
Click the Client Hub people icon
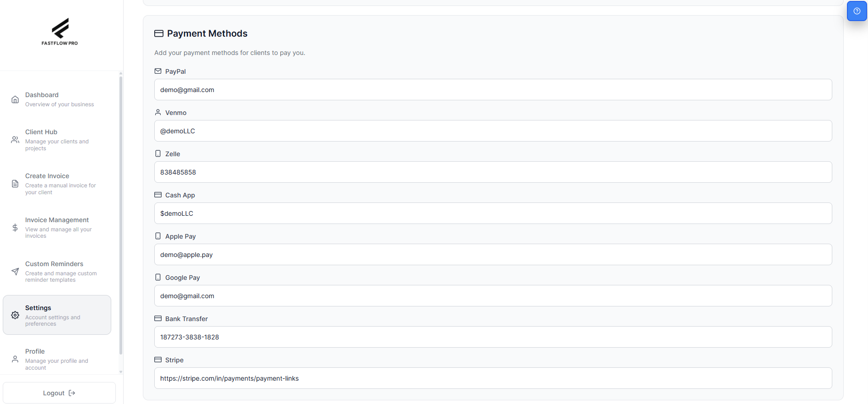15,140
